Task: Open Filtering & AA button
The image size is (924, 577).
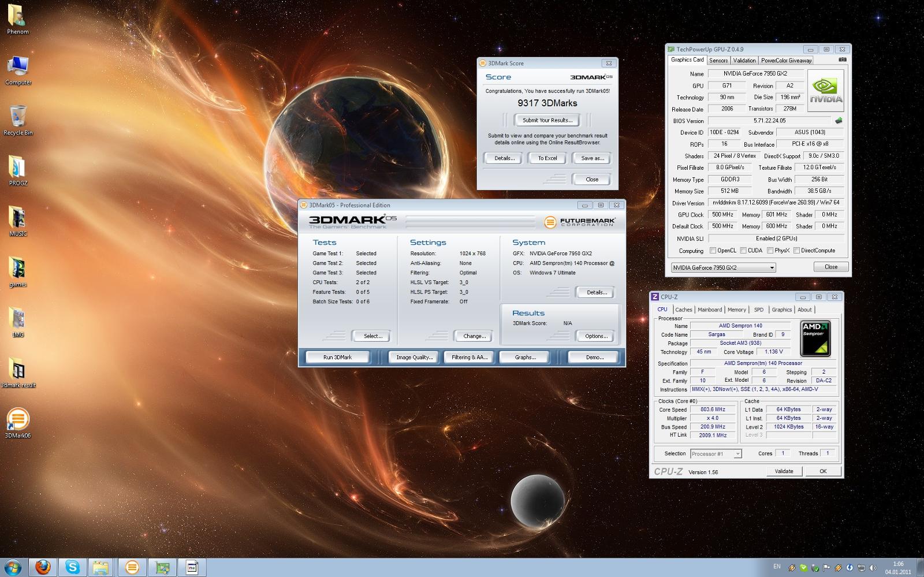Action: [x=470, y=358]
